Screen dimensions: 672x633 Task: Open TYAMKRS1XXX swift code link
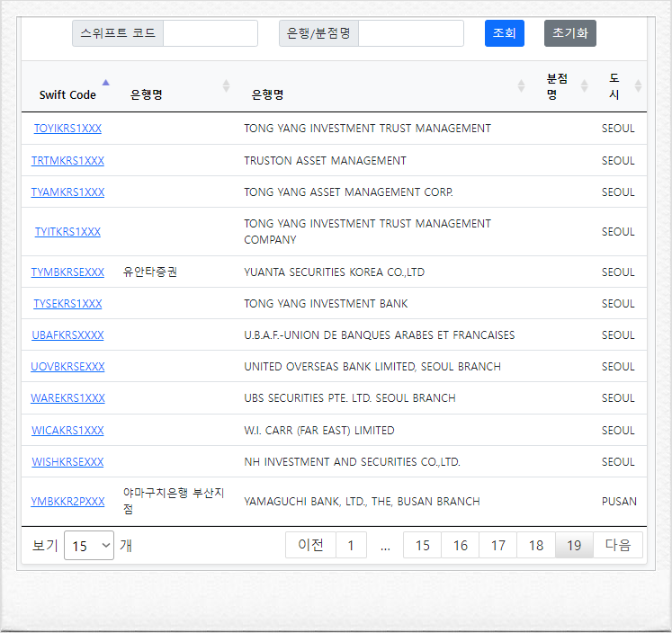pos(67,192)
